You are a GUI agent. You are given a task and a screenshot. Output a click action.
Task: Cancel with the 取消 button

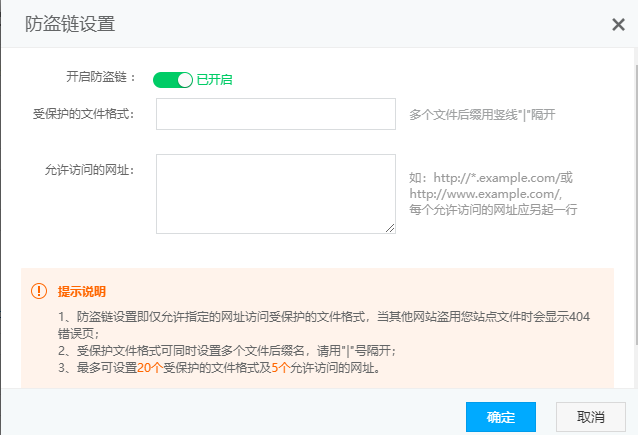pyautogui.click(x=590, y=416)
